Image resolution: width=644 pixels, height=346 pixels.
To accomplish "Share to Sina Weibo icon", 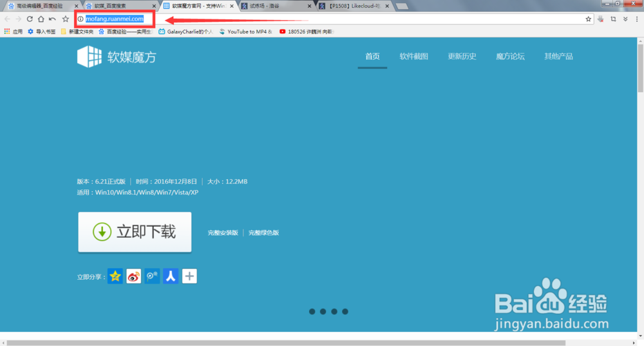I will click(134, 276).
